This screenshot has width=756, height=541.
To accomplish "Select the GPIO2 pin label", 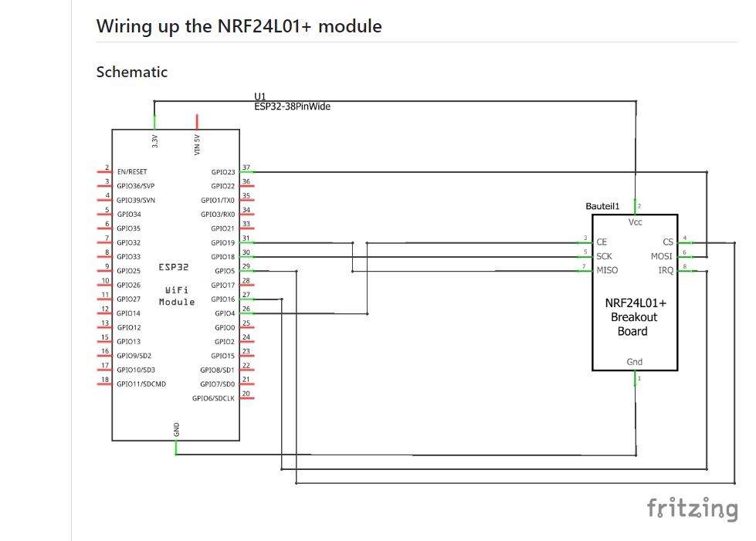I will pyautogui.click(x=225, y=342).
